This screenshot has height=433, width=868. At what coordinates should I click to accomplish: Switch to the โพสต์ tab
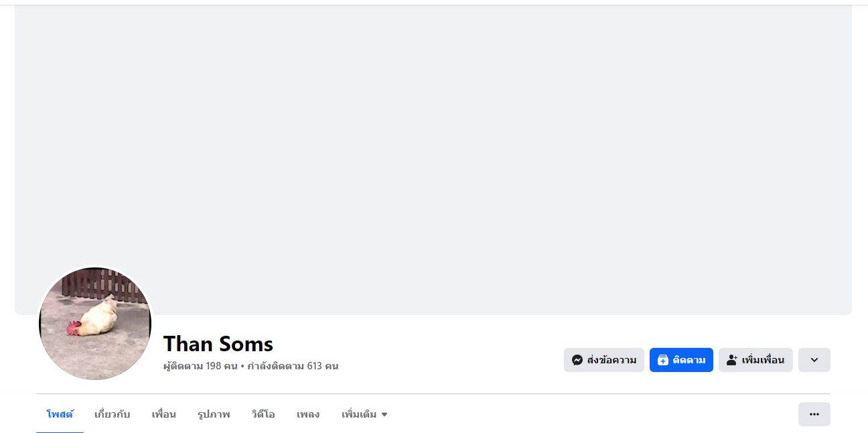tap(60, 414)
